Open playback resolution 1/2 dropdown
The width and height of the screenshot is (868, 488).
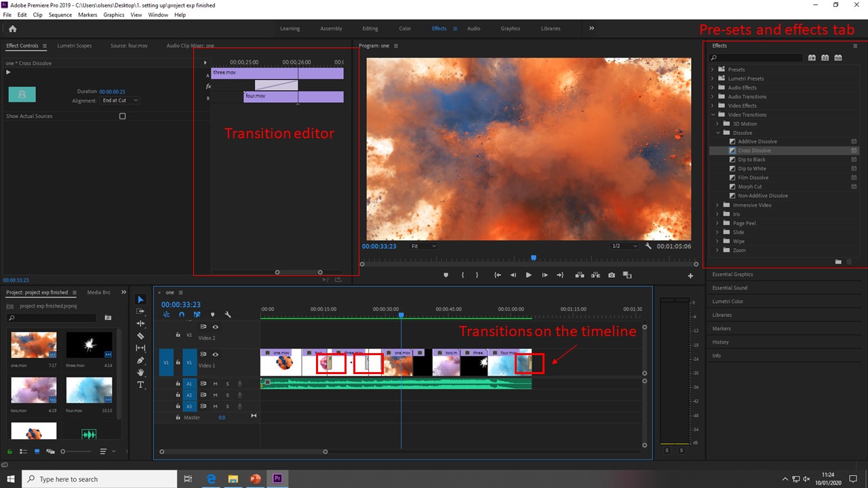pyautogui.click(x=624, y=246)
